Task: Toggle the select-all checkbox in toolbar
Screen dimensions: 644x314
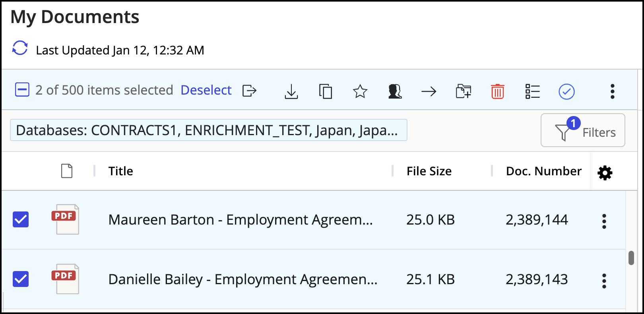Action: click(22, 90)
